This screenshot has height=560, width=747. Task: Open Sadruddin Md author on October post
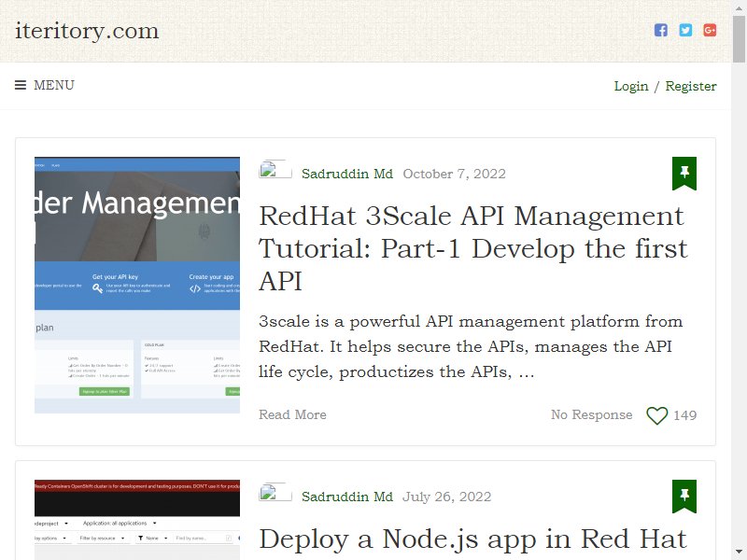347,174
